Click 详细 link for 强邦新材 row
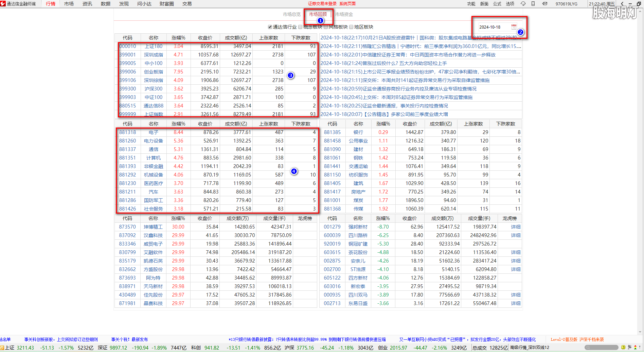Screen dimensions: 644x352 tap(516, 227)
